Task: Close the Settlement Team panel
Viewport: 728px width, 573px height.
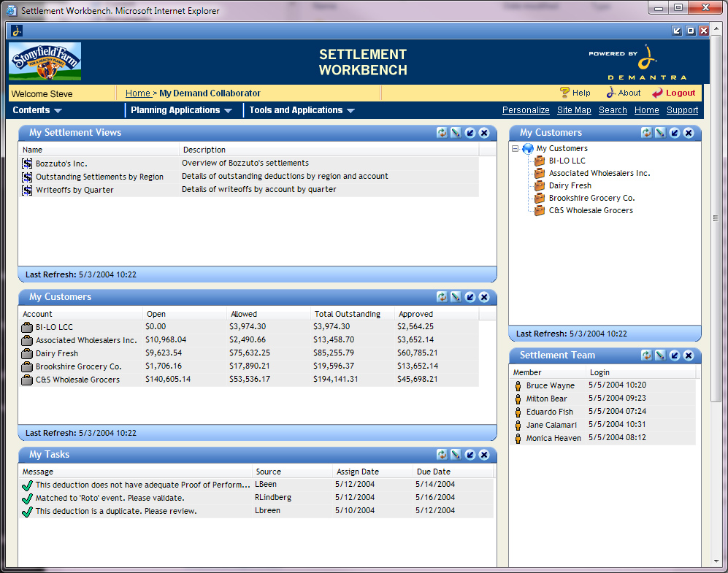Action: point(689,355)
